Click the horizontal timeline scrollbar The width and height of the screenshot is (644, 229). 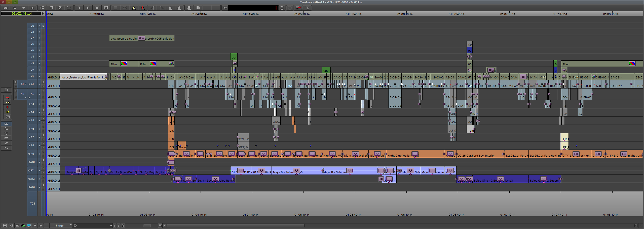point(236,226)
